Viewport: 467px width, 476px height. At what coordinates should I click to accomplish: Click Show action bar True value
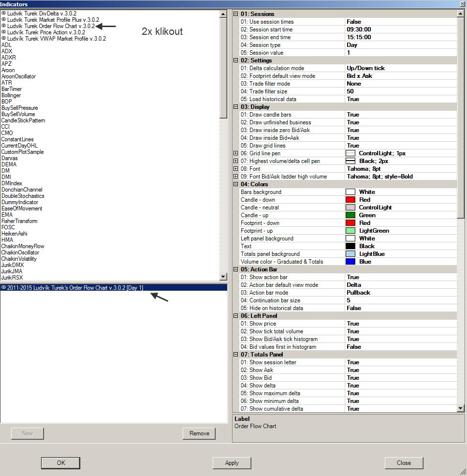click(x=401, y=277)
